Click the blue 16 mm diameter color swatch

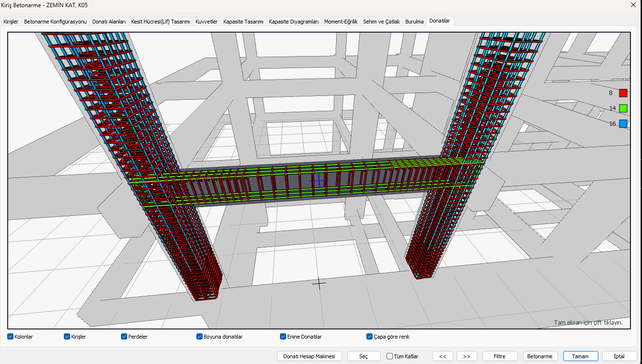tap(623, 124)
